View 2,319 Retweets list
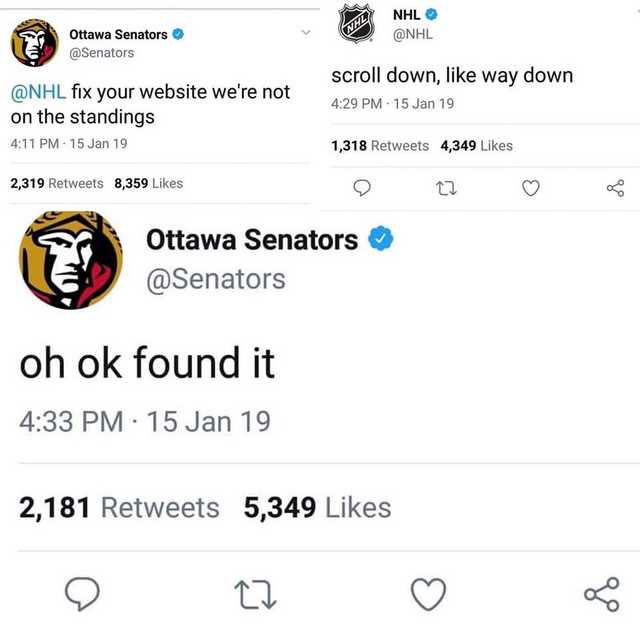This screenshot has width=640, height=640. point(57,183)
